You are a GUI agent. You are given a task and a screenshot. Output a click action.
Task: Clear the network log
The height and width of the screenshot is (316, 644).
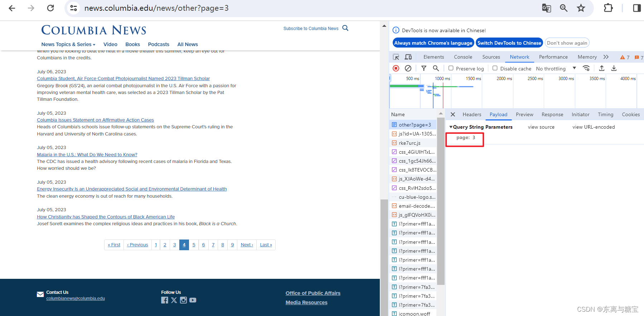pos(408,68)
